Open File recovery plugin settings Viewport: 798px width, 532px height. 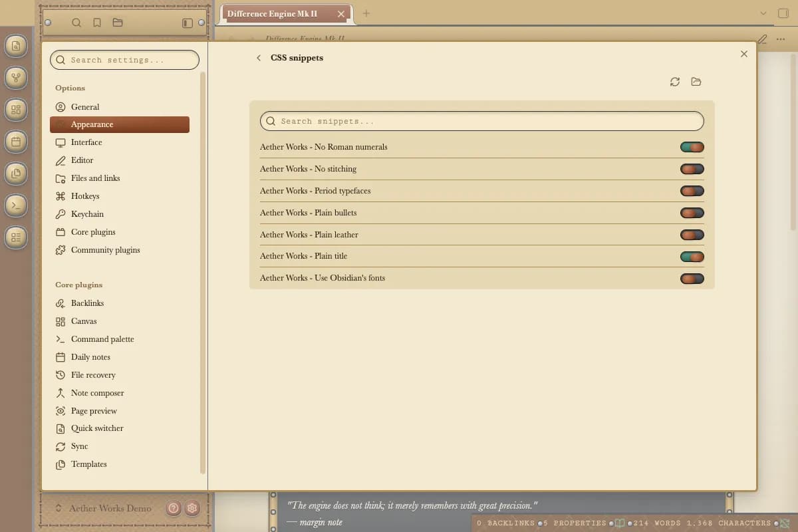[120, 375]
